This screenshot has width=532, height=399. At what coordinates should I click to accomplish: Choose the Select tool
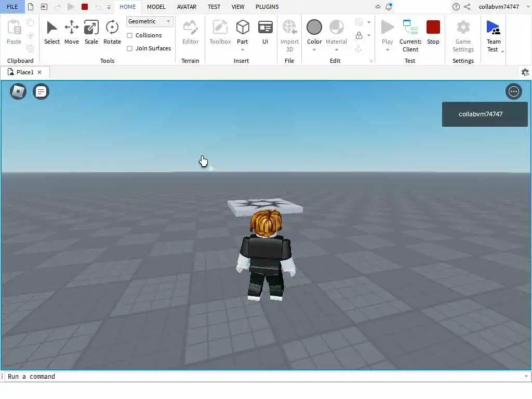click(x=52, y=32)
